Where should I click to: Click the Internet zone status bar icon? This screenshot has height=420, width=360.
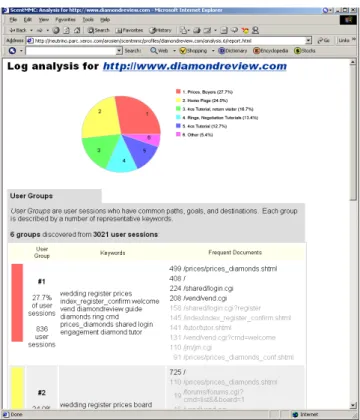pyautogui.click(x=295, y=415)
